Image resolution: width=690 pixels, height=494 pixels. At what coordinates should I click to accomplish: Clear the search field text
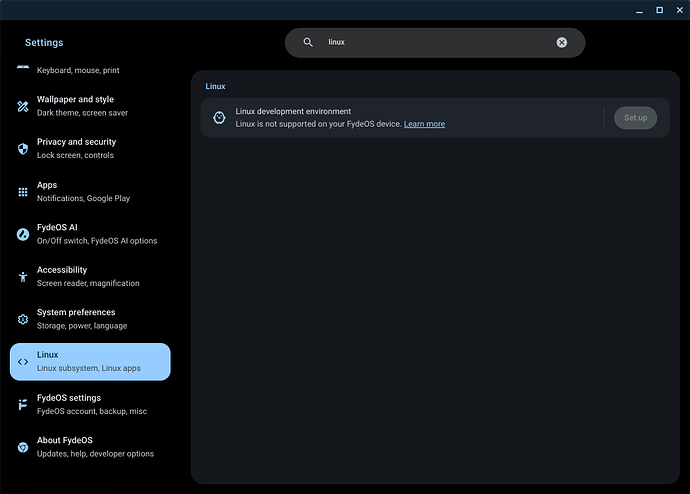pos(561,42)
